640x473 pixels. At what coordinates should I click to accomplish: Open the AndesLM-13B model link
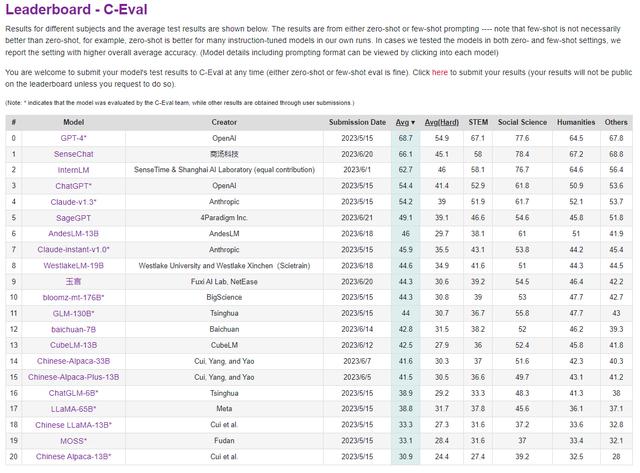[x=73, y=233]
